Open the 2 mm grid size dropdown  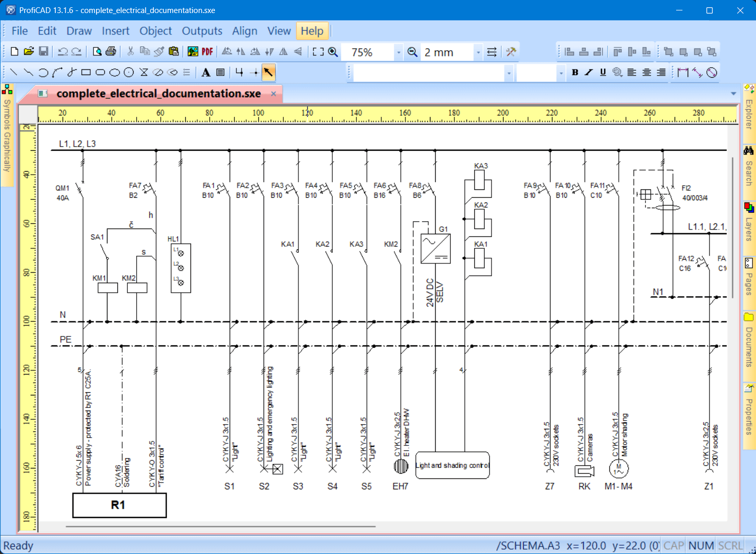(x=478, y=52)
